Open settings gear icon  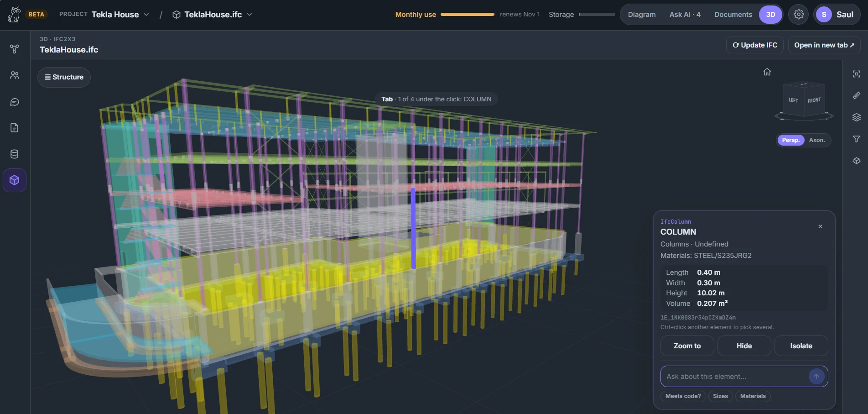click(798, 15)
